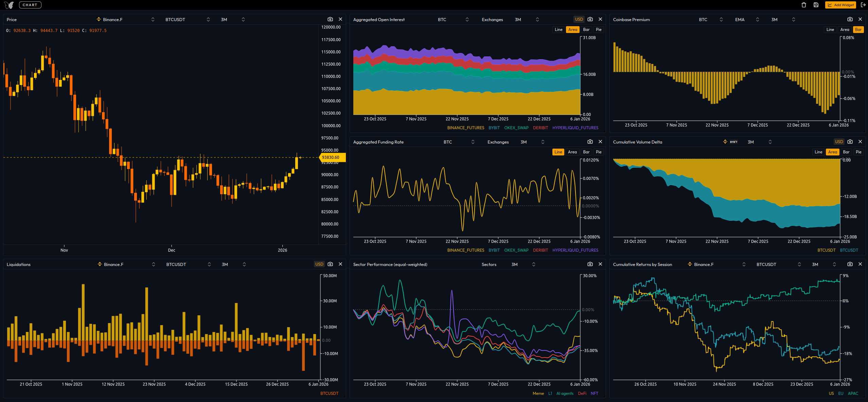The image size is (868, 402).
Task: Click the camera icon in Coinbase Premium widget
Action: [850, 19]
